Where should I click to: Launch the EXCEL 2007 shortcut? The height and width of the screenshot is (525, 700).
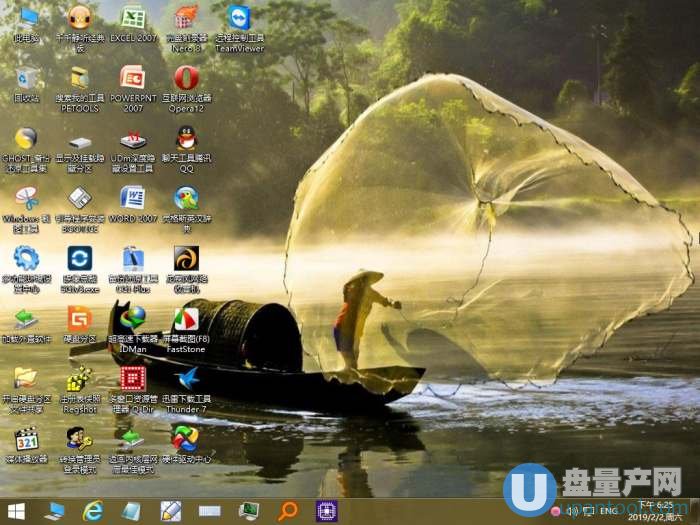[x=133, y=25]
